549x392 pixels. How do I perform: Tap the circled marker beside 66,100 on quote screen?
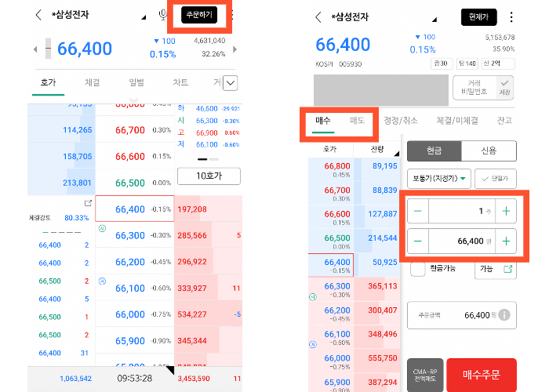pyautogui.click(x=102, y=281)
